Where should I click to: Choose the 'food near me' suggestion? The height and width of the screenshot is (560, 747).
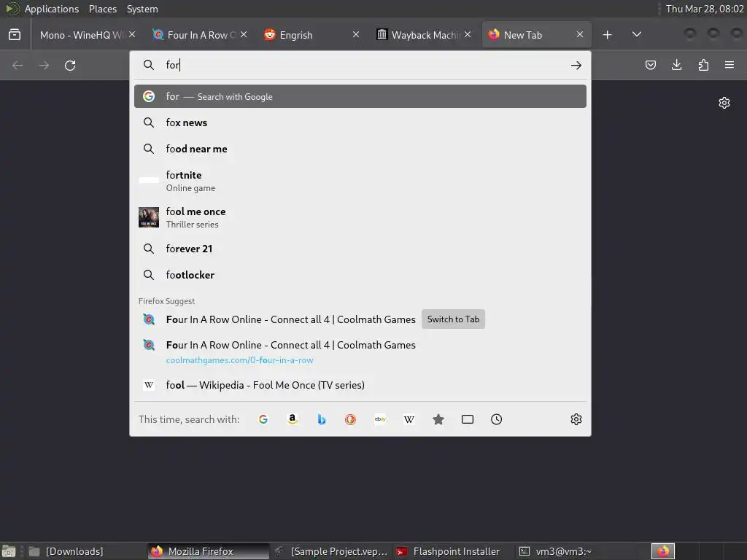[360, 149]
